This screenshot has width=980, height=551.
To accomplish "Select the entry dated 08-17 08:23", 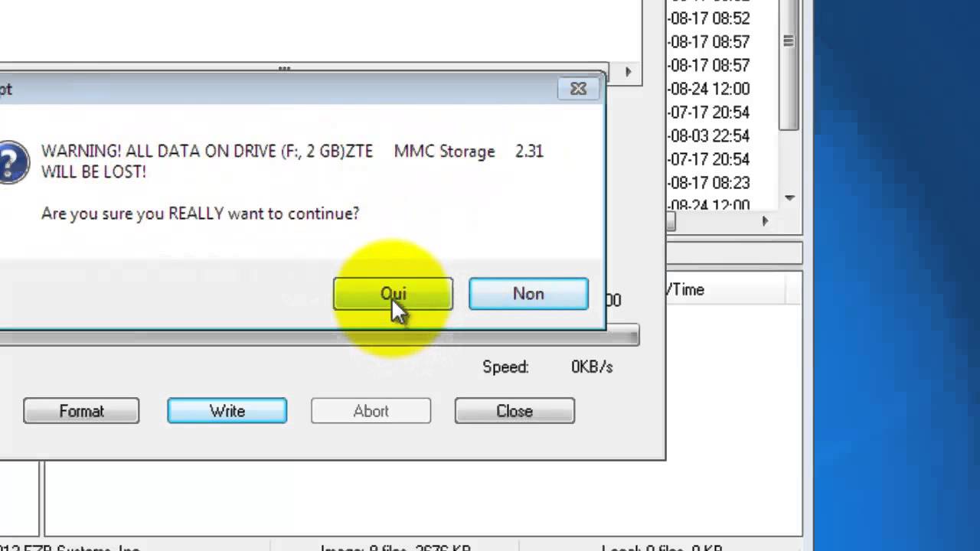I will [x=710, y=183].
